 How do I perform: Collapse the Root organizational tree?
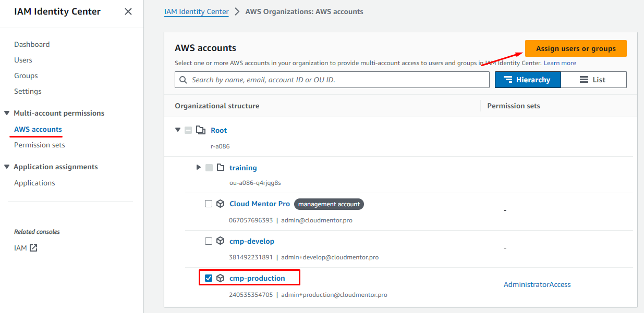178,130
